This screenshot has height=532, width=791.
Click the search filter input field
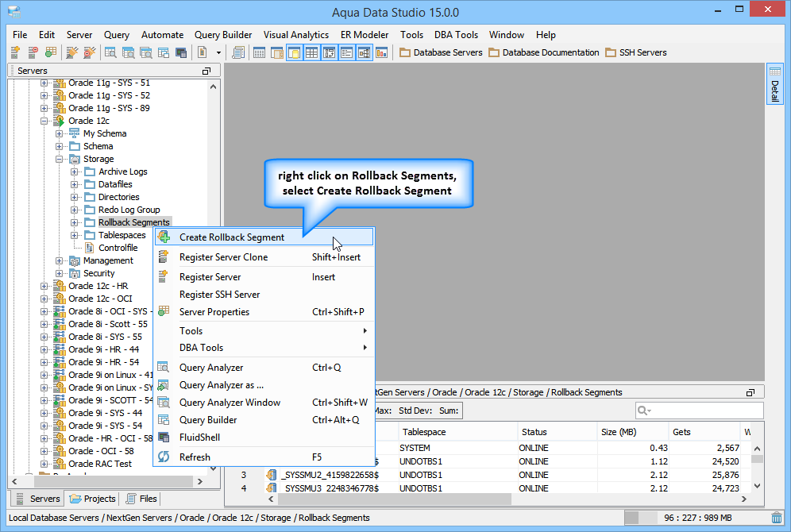700,411
